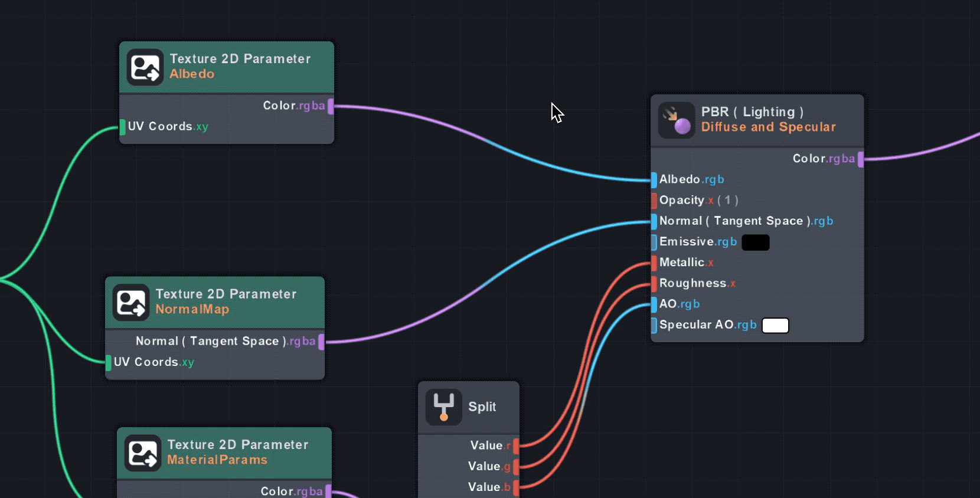Click the Split node fork icon
980x498 pixels.
coord(443,407)
